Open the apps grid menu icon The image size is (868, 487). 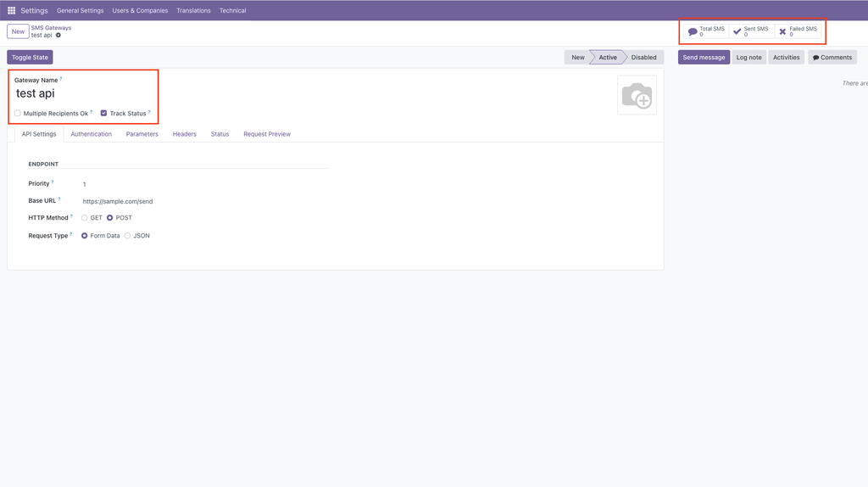[12, 11]
